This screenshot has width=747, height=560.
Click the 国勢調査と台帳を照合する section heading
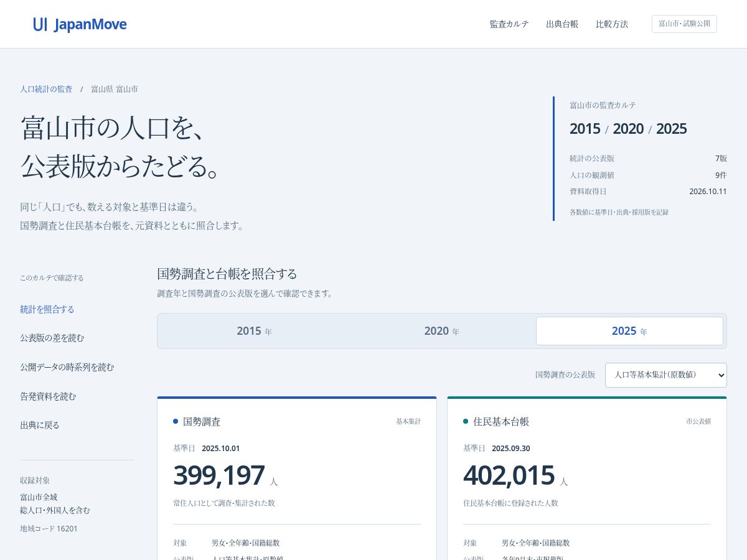pos(227,274)
